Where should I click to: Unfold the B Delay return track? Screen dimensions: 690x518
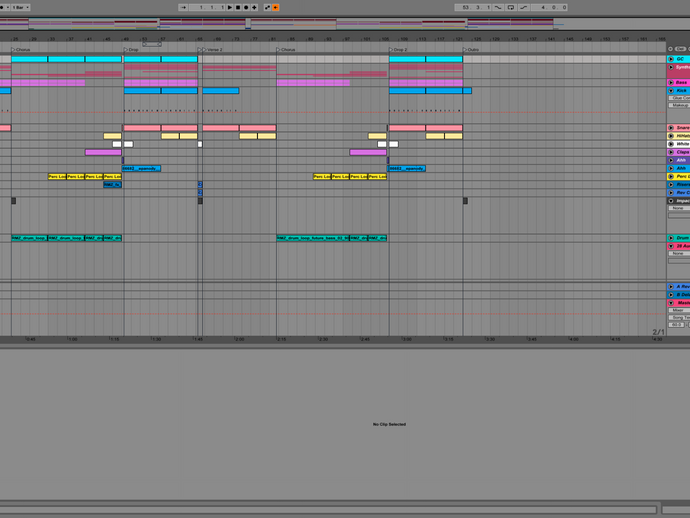671,295
